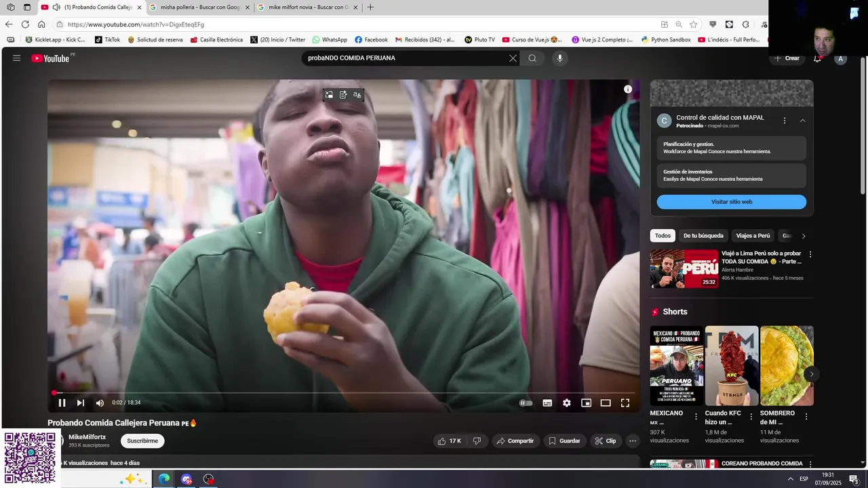Viewport: 868px width, 488px height.
Task: Skip to the next video
Action: pyautogui.click(x=81, y=403)
